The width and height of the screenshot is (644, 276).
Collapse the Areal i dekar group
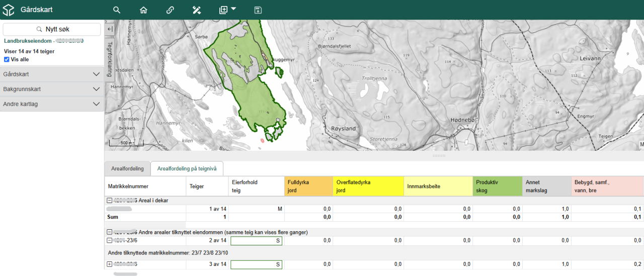coord(109,201)
